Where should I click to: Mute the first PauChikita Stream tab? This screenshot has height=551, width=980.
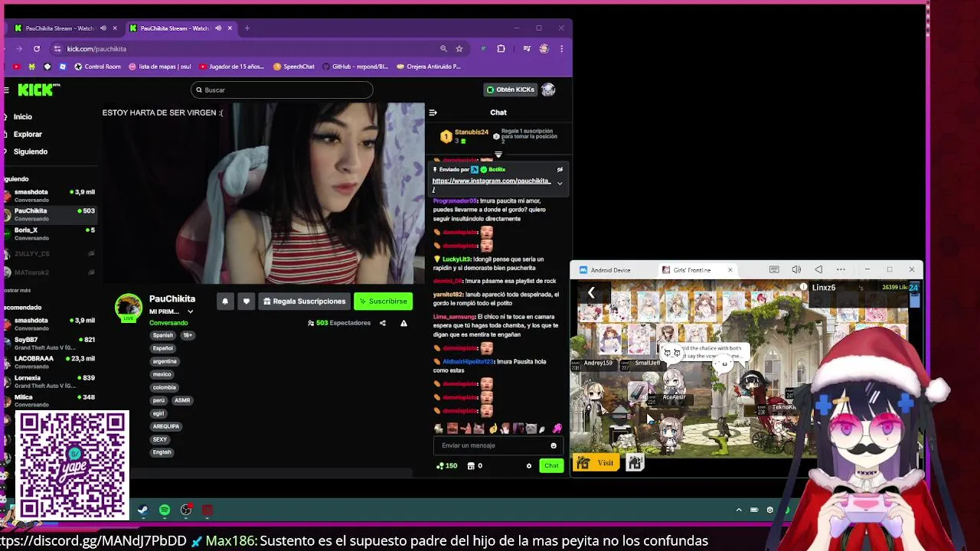(x=103, y=28)
